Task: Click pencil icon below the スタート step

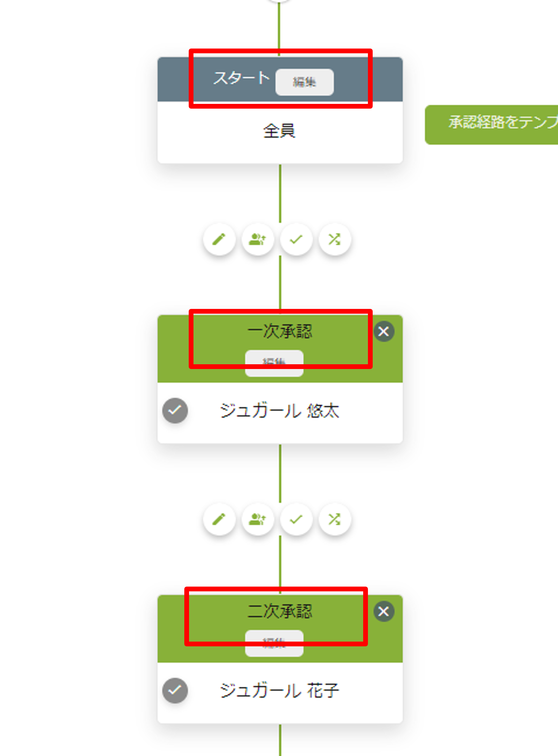Action: pos(219,239)
